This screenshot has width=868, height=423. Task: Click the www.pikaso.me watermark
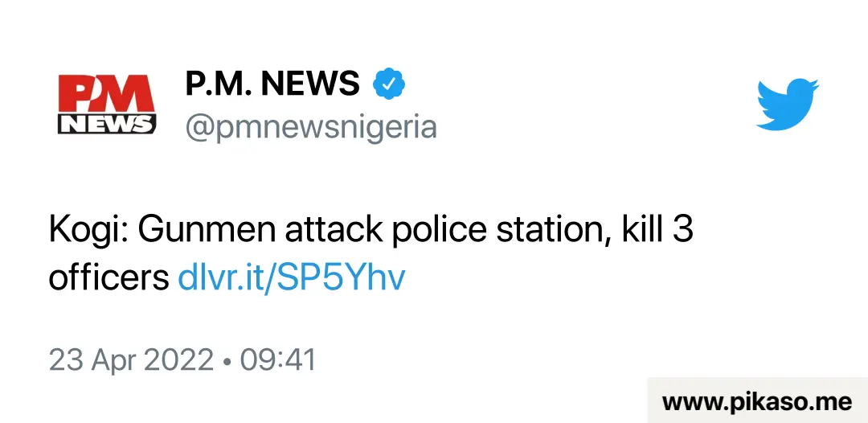[757, 401]
